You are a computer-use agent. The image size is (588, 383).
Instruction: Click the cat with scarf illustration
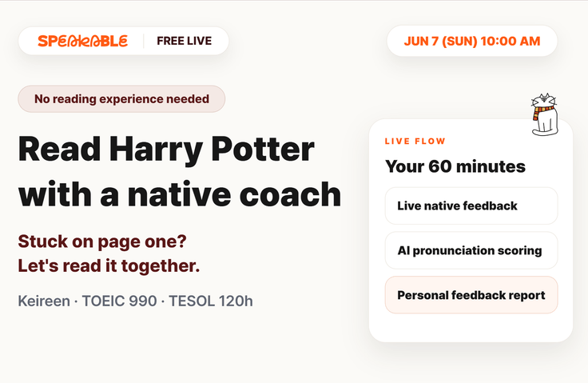click(545, 114)
